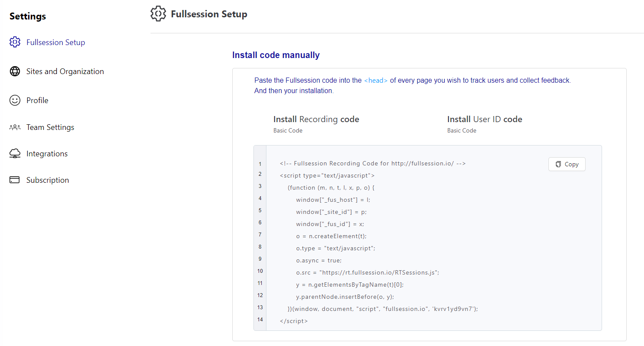
Task: Click the Team Settings people icon
Action: coord(15,127)
